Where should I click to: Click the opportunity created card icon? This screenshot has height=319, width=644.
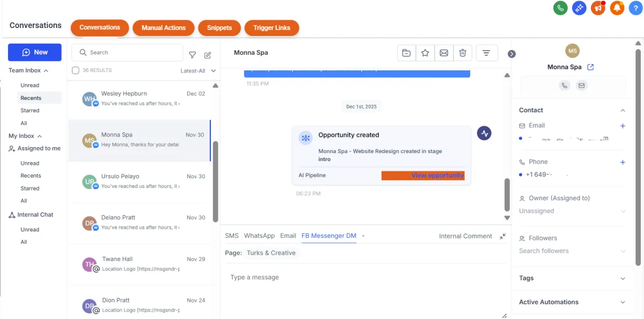(306, 138)
